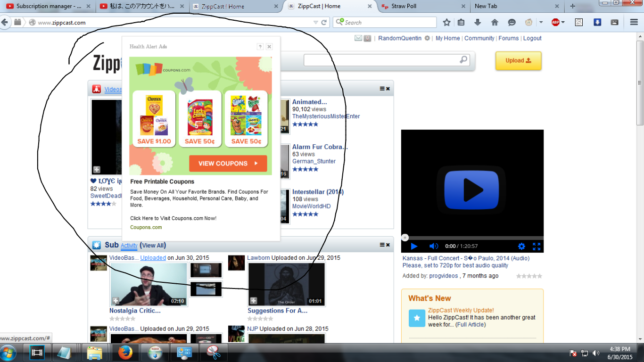The image size is (644, 362).
Task: Open the My Home link
Action: [x=447, y=38]
